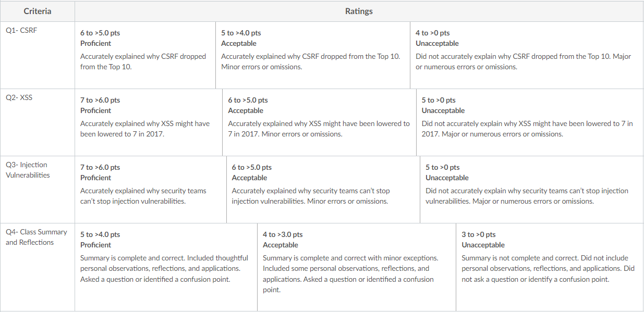Choose Q1 Proficient 6 to >5.0 pts rating
The width and height of the screenshot is (644, 312).
145,55
